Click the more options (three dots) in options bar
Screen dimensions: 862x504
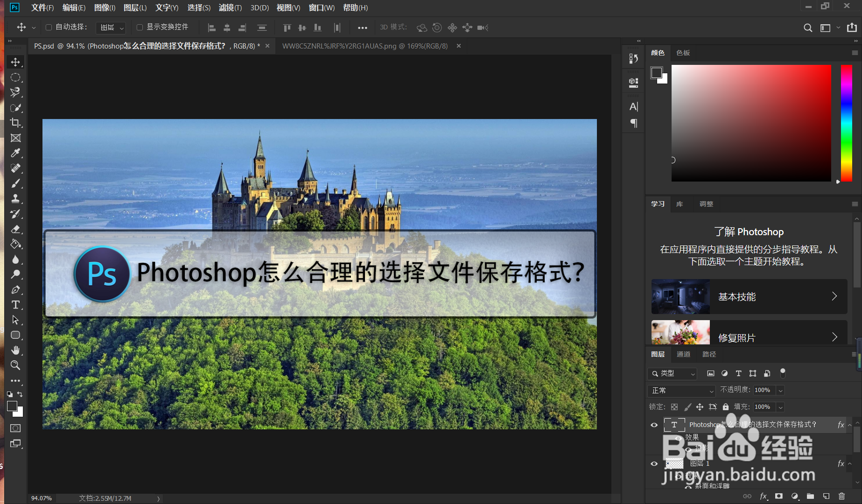click(362, 28)
